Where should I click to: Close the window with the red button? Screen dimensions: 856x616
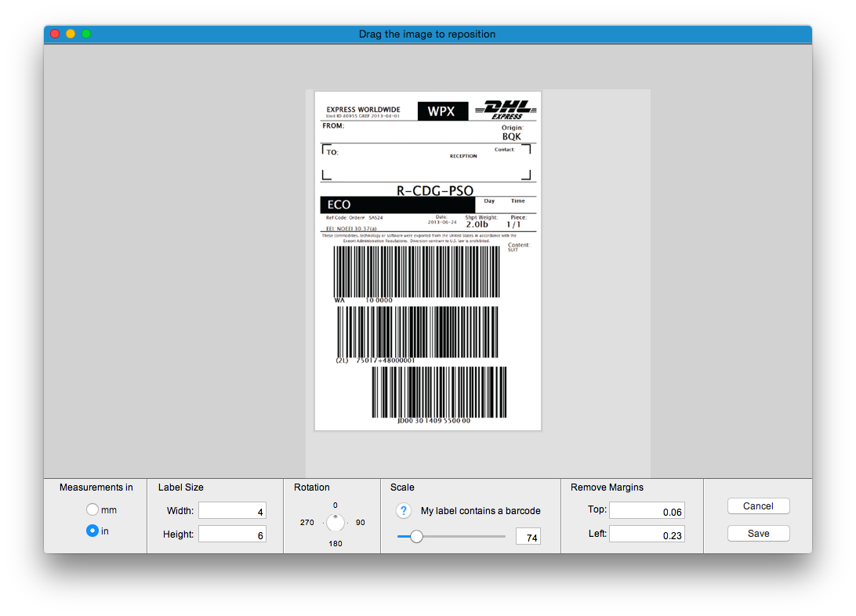(x=55, y=34)
